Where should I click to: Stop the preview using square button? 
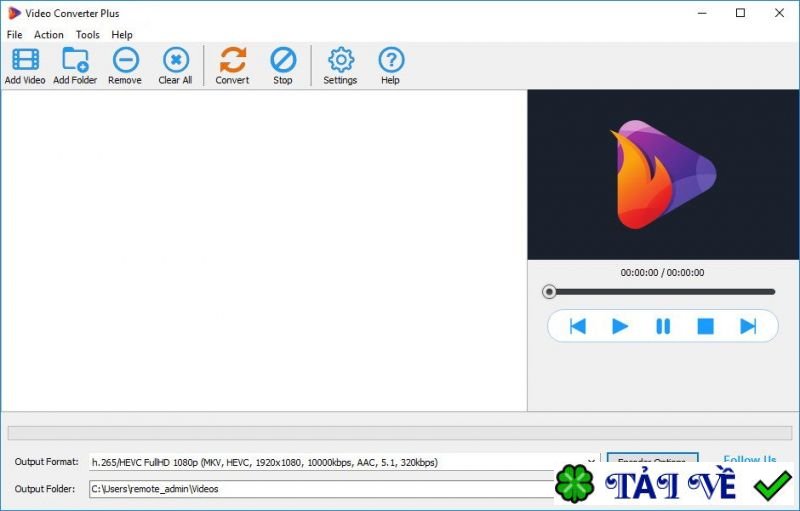click(x=705, y=326)
